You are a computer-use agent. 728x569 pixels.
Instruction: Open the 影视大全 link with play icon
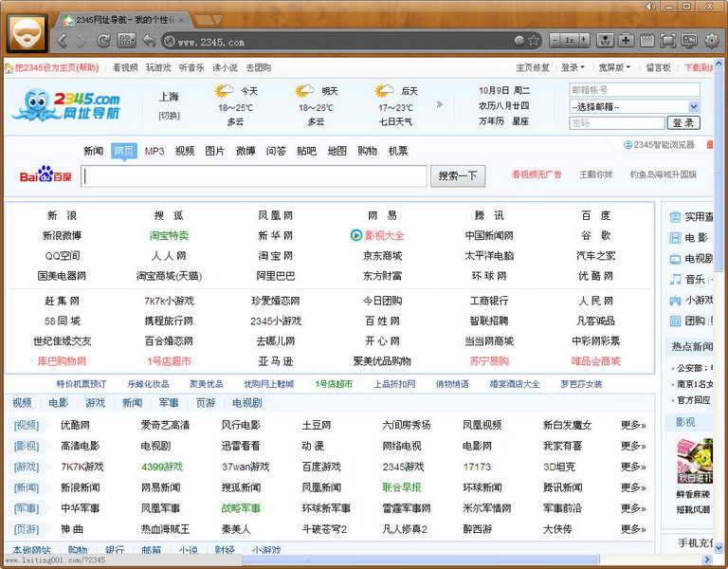(377, 235)
